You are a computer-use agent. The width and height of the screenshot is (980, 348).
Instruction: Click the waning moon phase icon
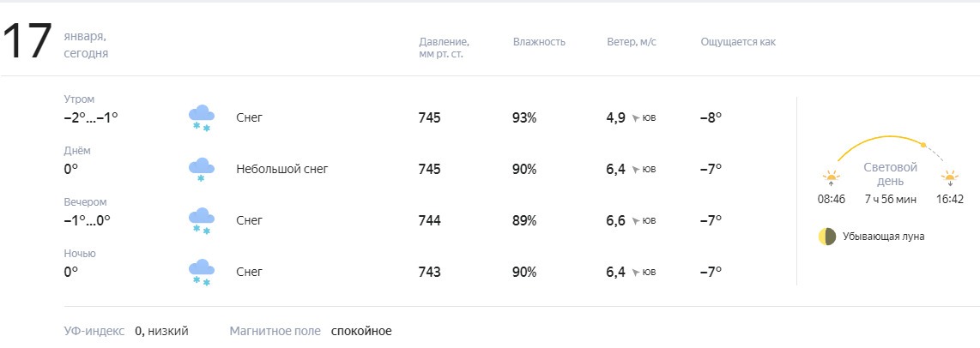tap(827, 237)
